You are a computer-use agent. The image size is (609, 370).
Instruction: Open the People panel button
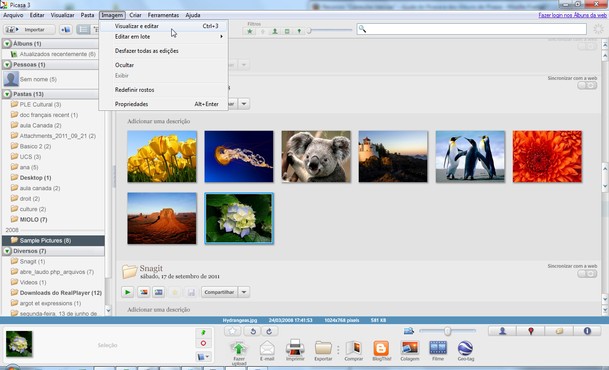502,331
